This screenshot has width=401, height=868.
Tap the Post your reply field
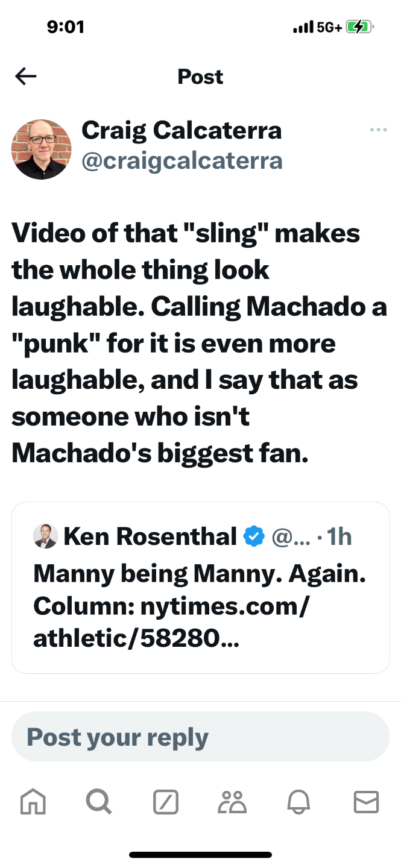tap(200, 737)
